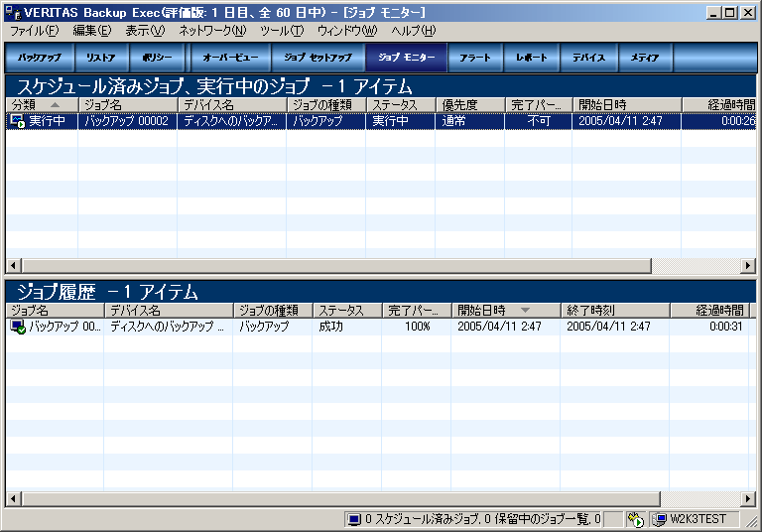Sort job history by 終了時刻 column
The height and width of the screenshot is (532, 762).
[x=615, y=311]
